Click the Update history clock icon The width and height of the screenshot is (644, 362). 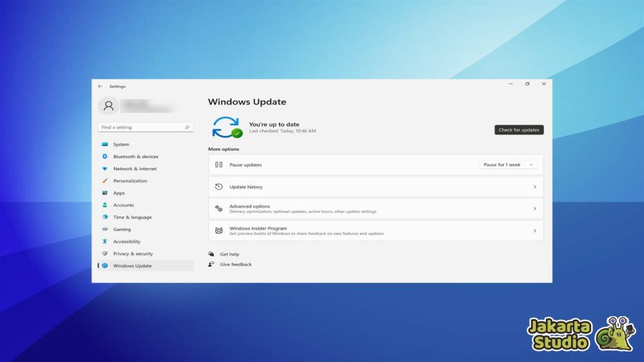[x=219, y=187]
